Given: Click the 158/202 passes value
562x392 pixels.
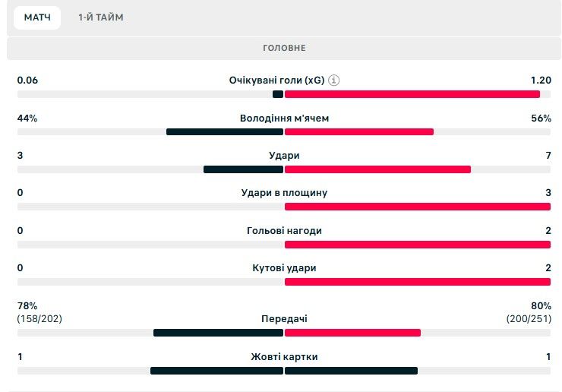Looking at the screenshot, I should tap(39, 319).
